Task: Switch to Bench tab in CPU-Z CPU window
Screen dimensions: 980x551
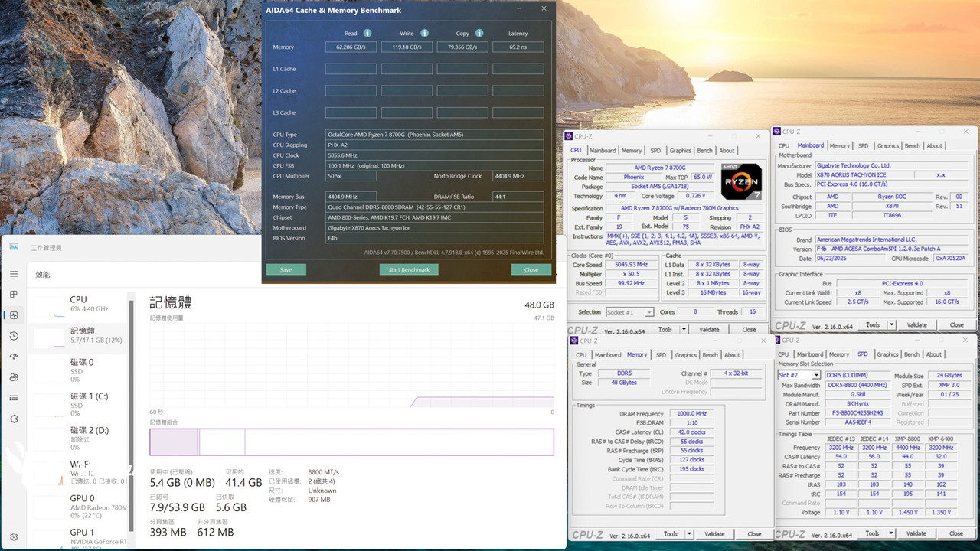Action: [x=704, y=151]
